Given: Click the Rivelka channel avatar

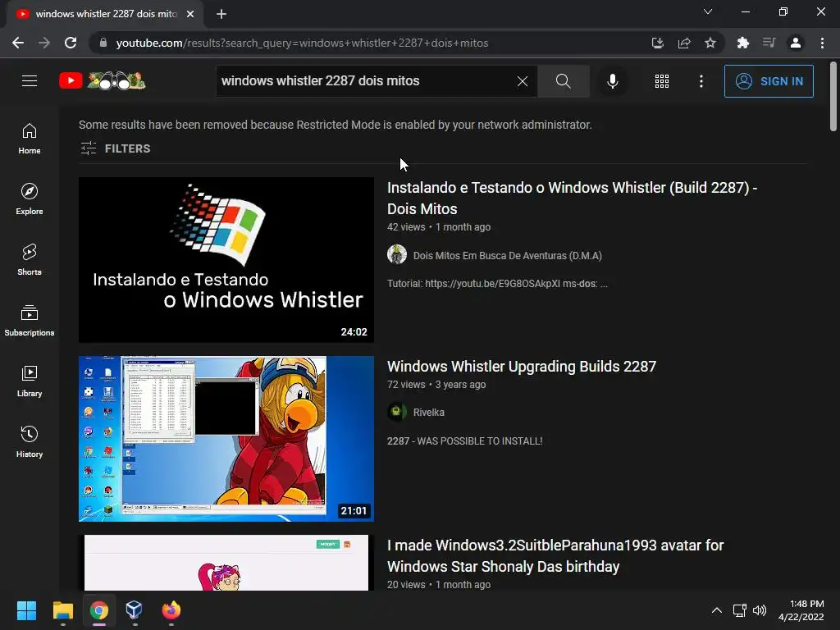Looking at the screenshot, I should tap(397, 412).
